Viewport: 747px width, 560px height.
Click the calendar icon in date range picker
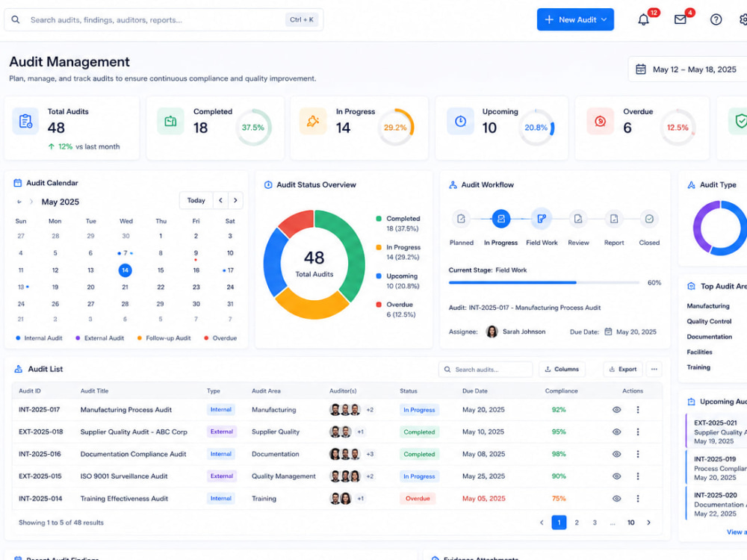(x=641, y=69)
